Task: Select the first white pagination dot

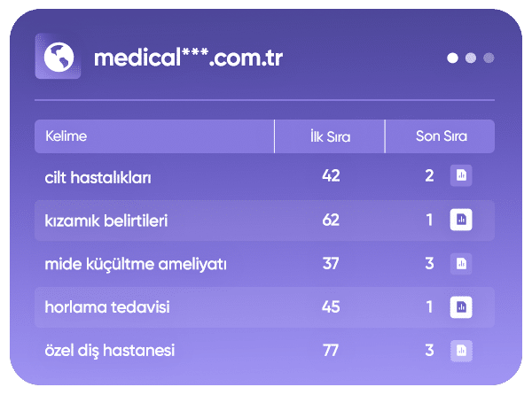Action: coord(453,58)
